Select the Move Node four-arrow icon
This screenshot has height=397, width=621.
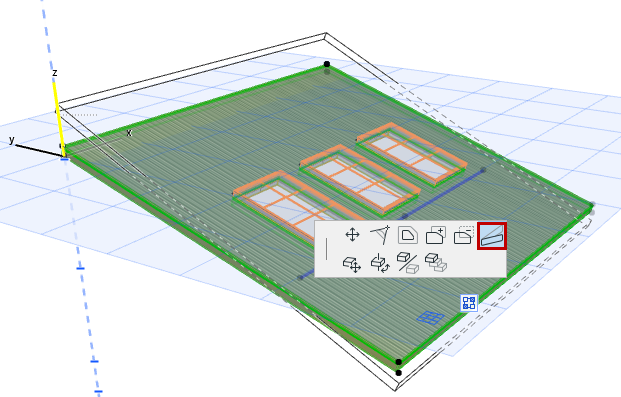352,235
